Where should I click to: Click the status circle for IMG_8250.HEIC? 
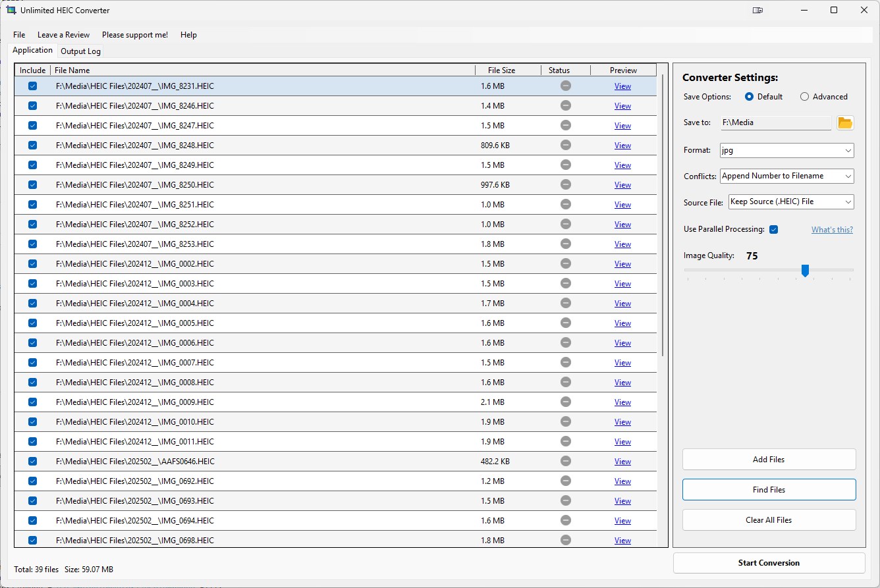(565, 184)
